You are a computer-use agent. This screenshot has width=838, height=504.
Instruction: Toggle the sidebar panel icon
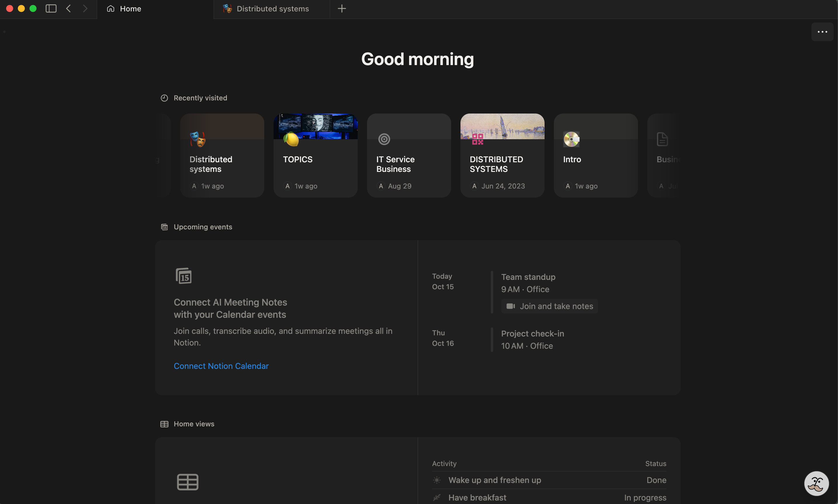(51, 8)
